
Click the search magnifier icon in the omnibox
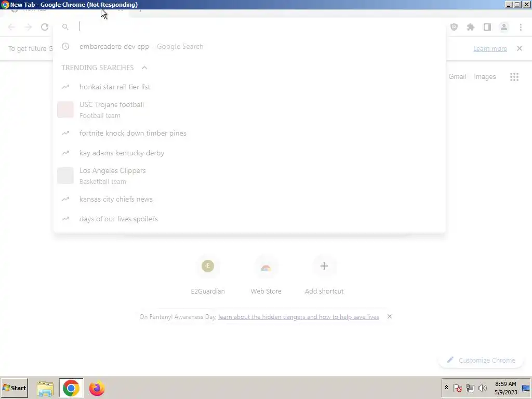65,27
